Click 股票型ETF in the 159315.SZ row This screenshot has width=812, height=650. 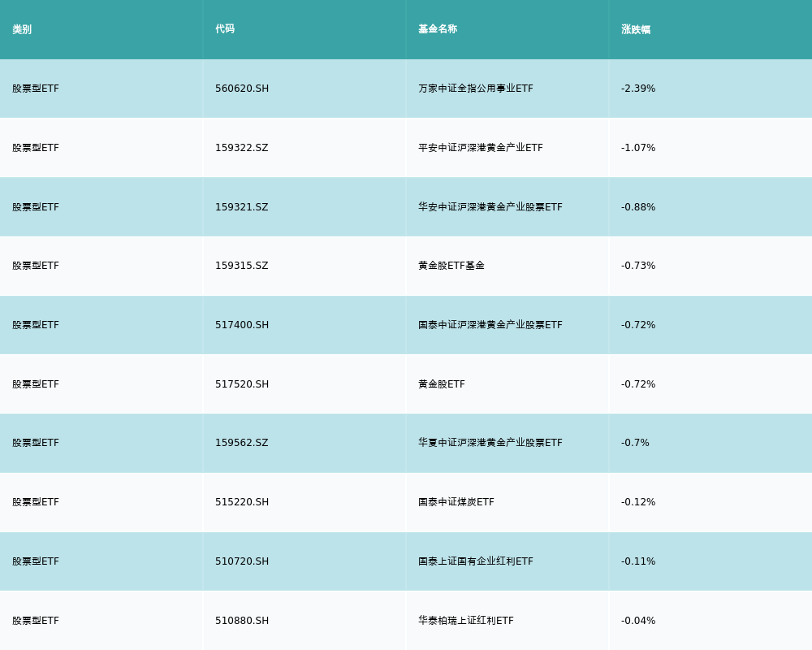(35, 266)
